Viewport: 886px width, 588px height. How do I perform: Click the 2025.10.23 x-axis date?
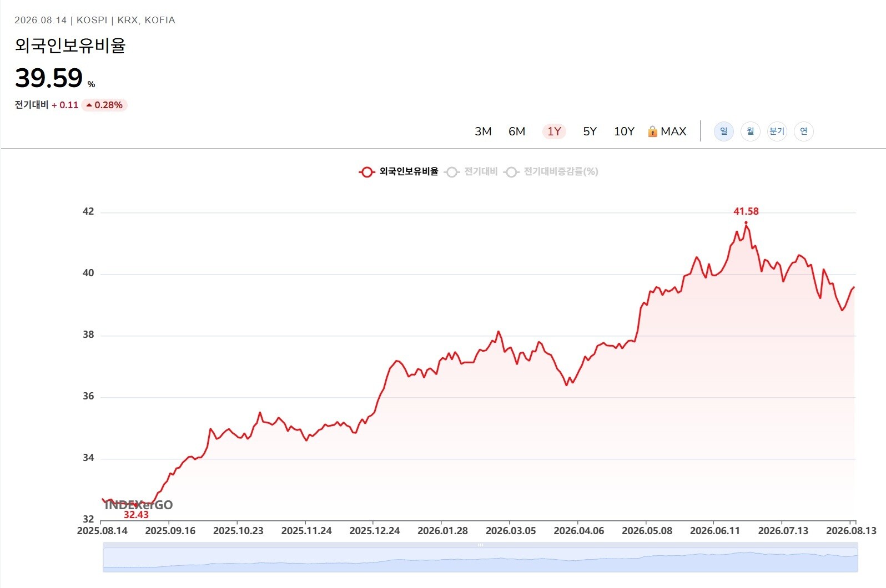(238, 531)
